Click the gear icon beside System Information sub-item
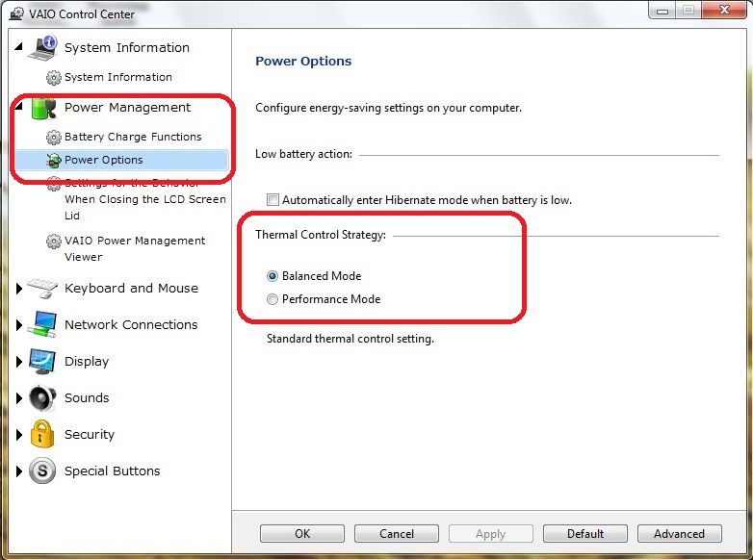This screenshot has width=753, height=560. click(53, 77)
